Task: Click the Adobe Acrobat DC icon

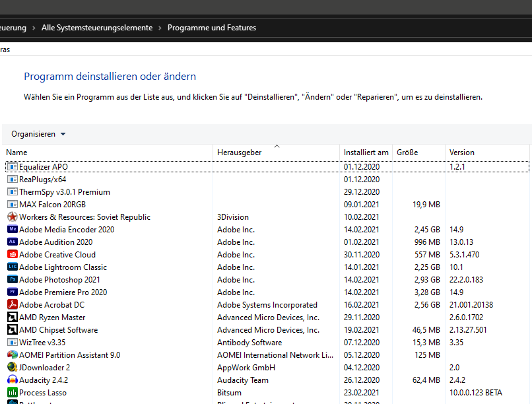Action: (13, 304)
